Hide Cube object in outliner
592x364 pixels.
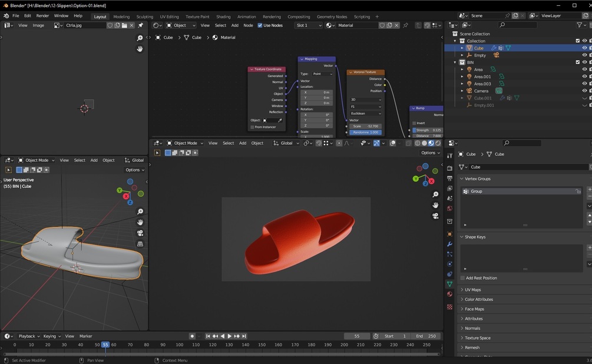(x=584, y=48)
